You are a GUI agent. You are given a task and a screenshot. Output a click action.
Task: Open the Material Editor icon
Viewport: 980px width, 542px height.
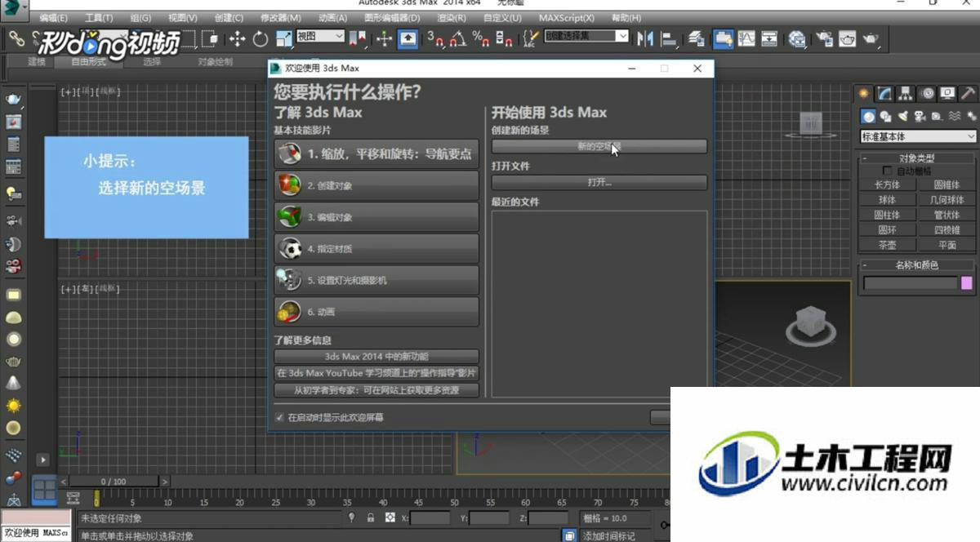click(798, 38)
